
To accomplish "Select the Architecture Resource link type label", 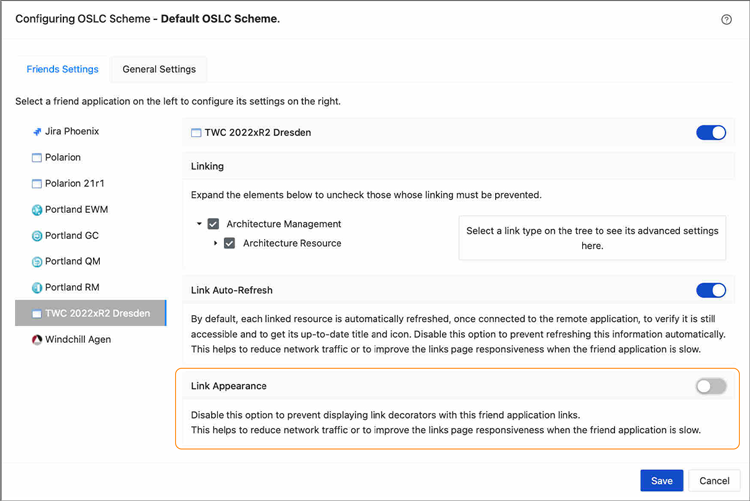I will [x=292, y=243].
